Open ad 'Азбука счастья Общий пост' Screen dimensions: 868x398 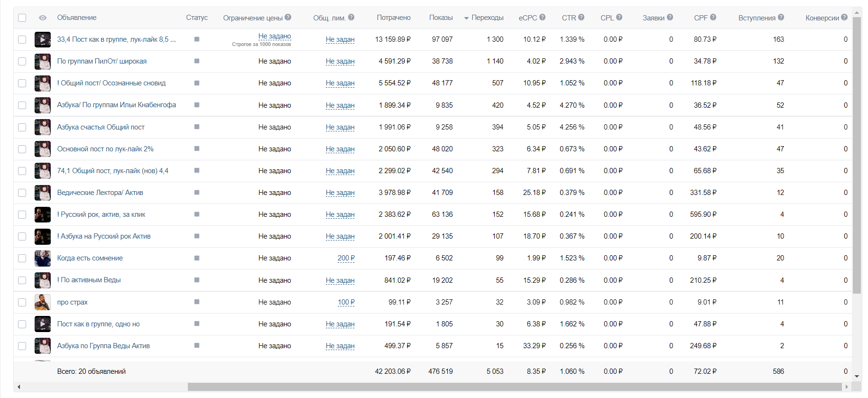(101, 127)
